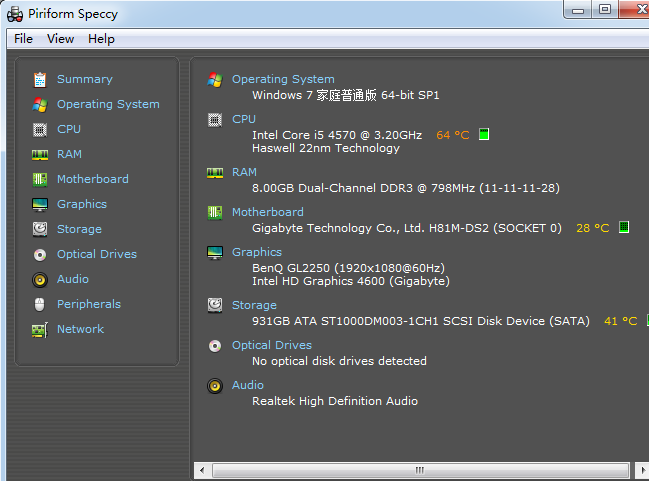Click Motherboard icon in summary pane
The height and width of the screenshot is (481, 649).
(215, 213)
